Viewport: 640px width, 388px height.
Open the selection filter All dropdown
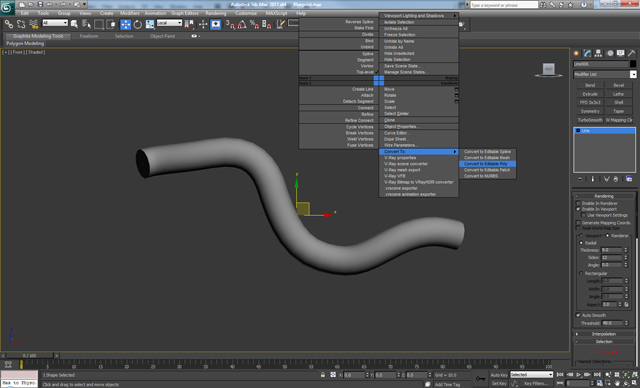pyautogui.click(x=55, y=23)
